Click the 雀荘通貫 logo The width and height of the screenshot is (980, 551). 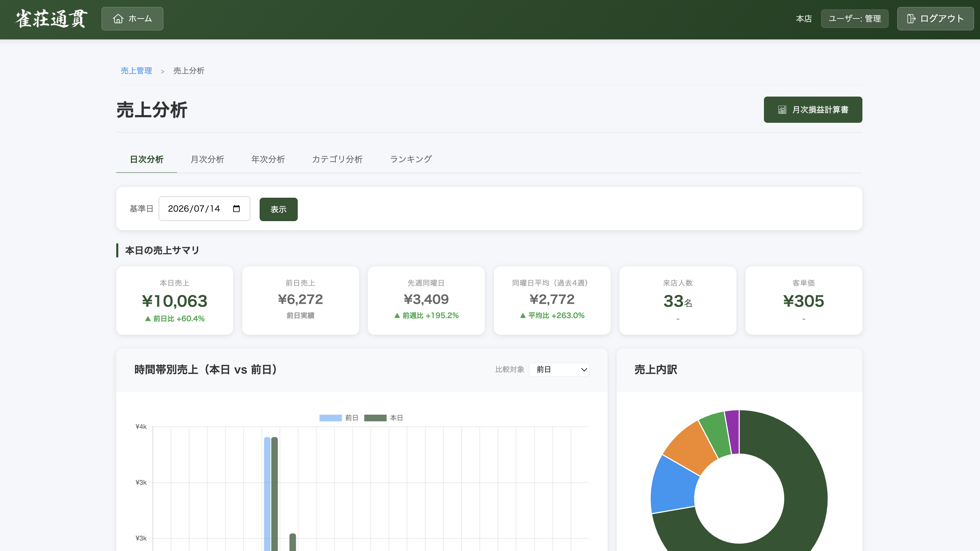click(x=51, y=18)
